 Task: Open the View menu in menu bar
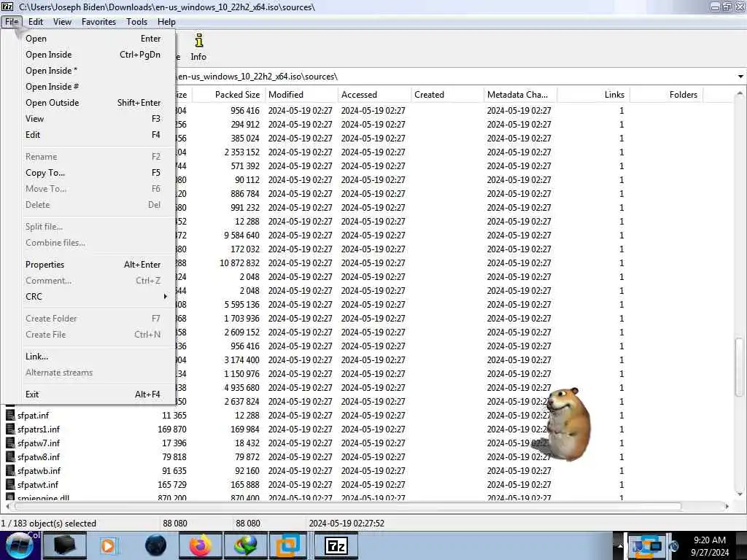click(x=63, y=21)
